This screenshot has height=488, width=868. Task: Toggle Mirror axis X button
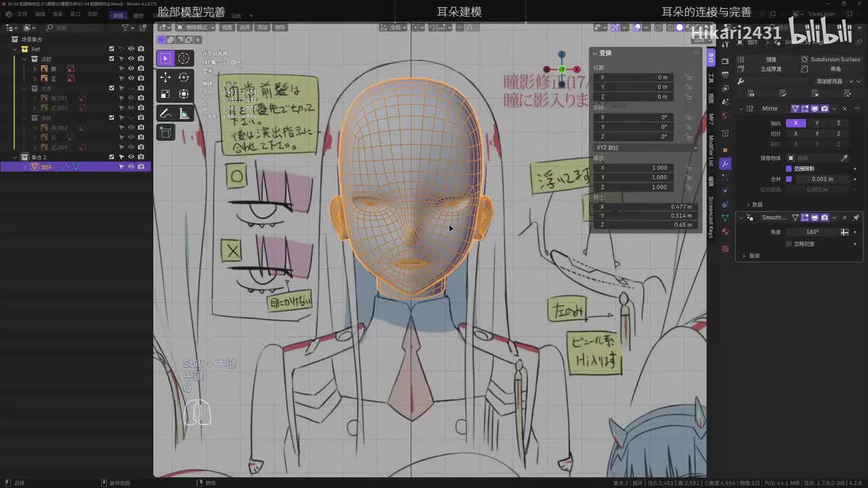tap(795, 123)
